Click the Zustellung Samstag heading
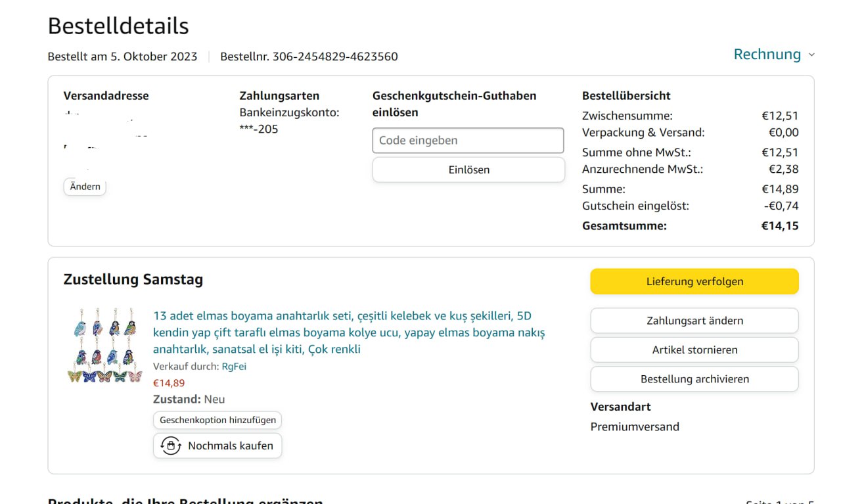The width and height of the screenshot is (841, 504). [x=133, y=279]
